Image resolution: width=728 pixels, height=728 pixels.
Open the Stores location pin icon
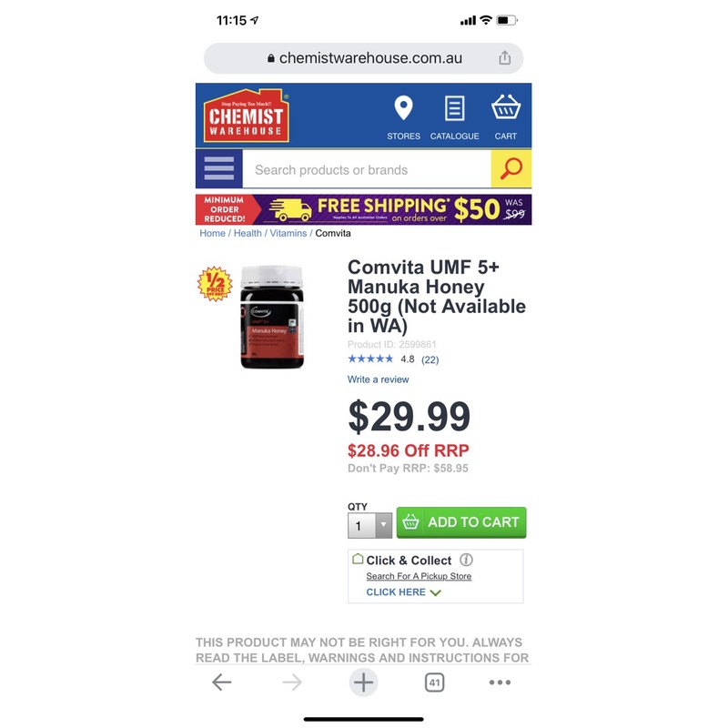tap(403, 107)
